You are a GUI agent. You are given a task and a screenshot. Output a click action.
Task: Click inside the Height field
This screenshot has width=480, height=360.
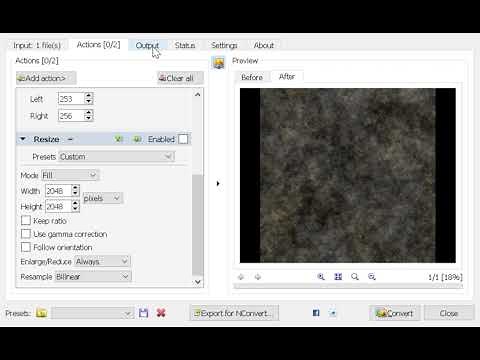[58, 206]
